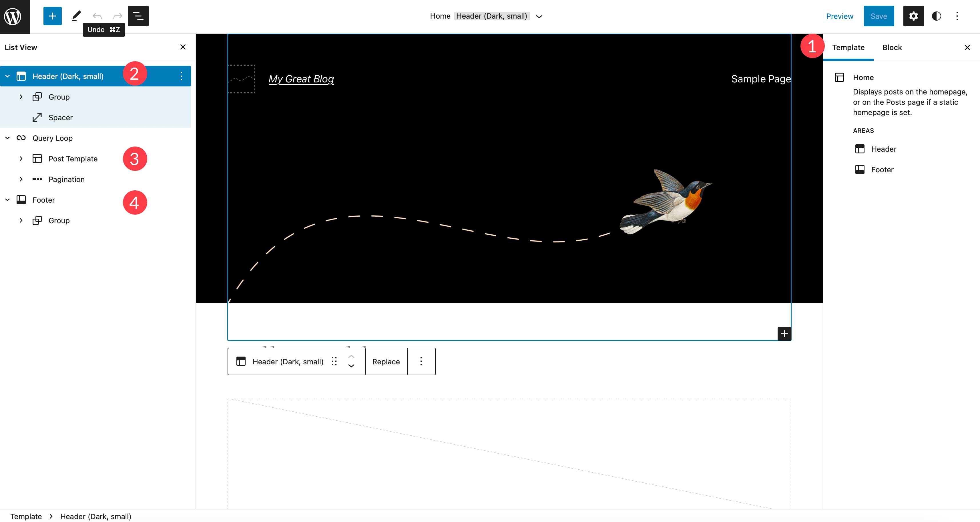Switch to the Template tab in sidebar
Viewport: 980px width, 522px height.
point(848,47)
